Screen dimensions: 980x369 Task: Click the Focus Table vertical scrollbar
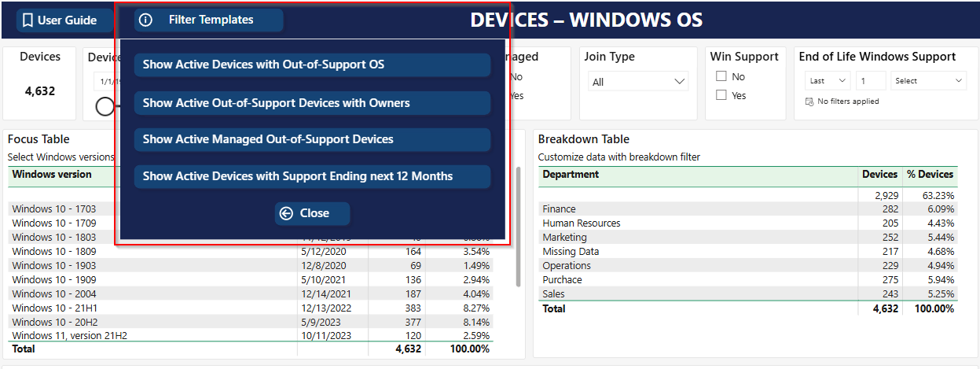point(517,227)
